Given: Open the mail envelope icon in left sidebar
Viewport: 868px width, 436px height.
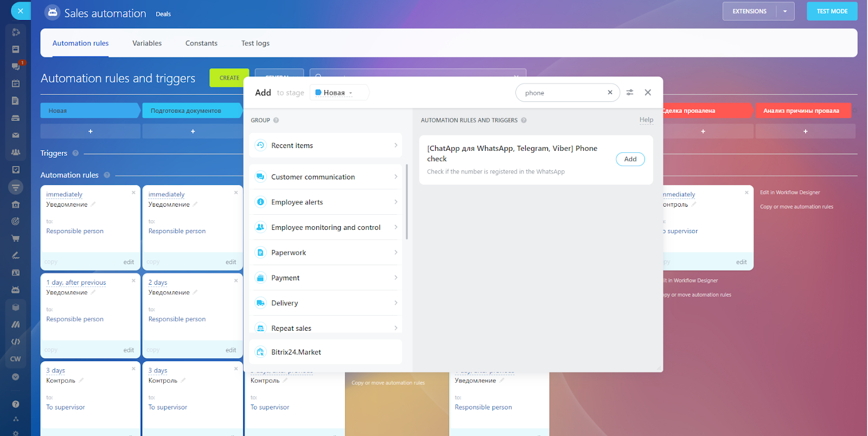Looking at the screenshot, I should click(16, 135).
